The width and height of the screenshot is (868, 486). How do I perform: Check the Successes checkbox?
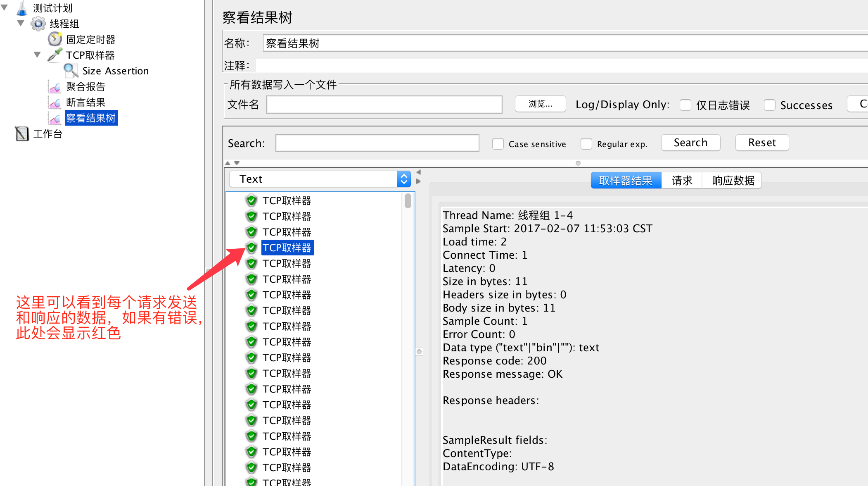pos(769,105)
